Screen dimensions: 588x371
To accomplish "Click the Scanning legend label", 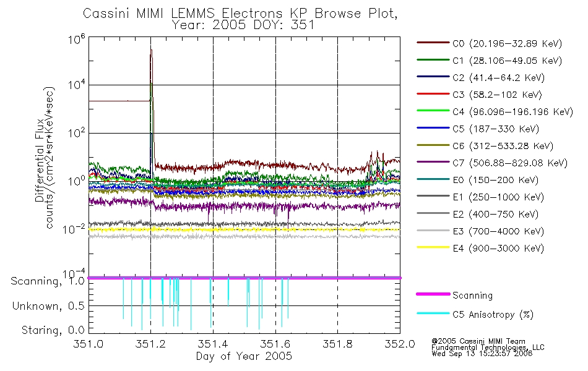I will click(x=472, y=296).
